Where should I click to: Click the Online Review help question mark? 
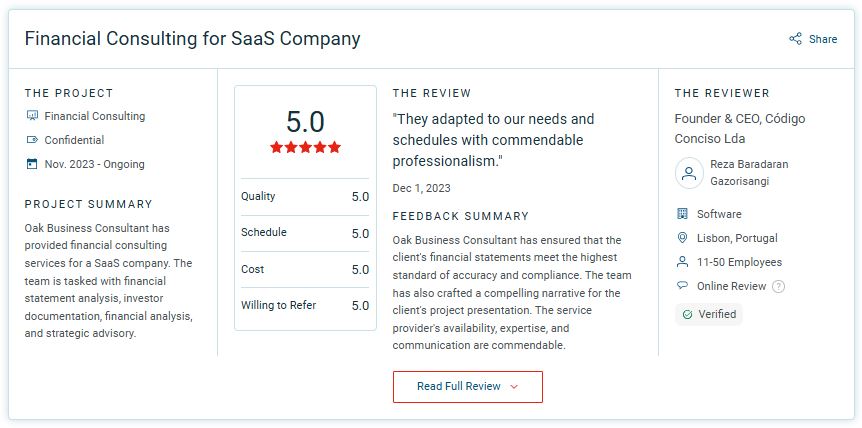click(x=778, y=286)
